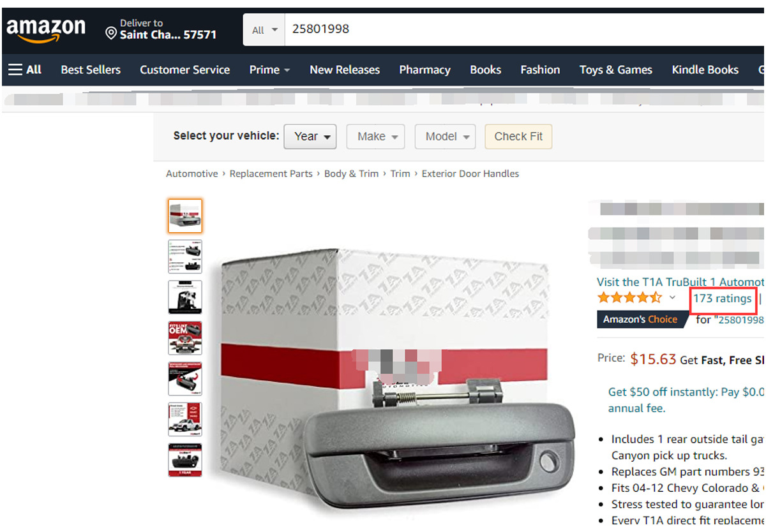This screenshot has width=766, height=532.
Task: Open the Pharmacy nav item
Action: [424, 70]
